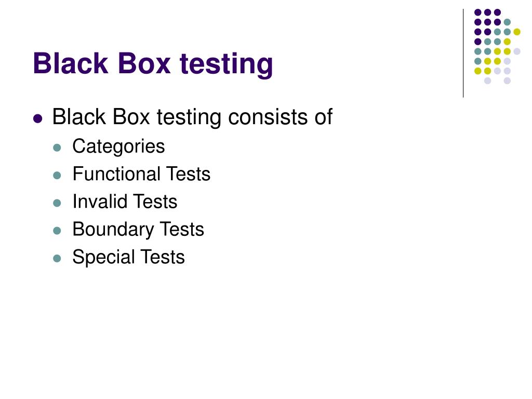Click the word Box in the title

point(144,63)
